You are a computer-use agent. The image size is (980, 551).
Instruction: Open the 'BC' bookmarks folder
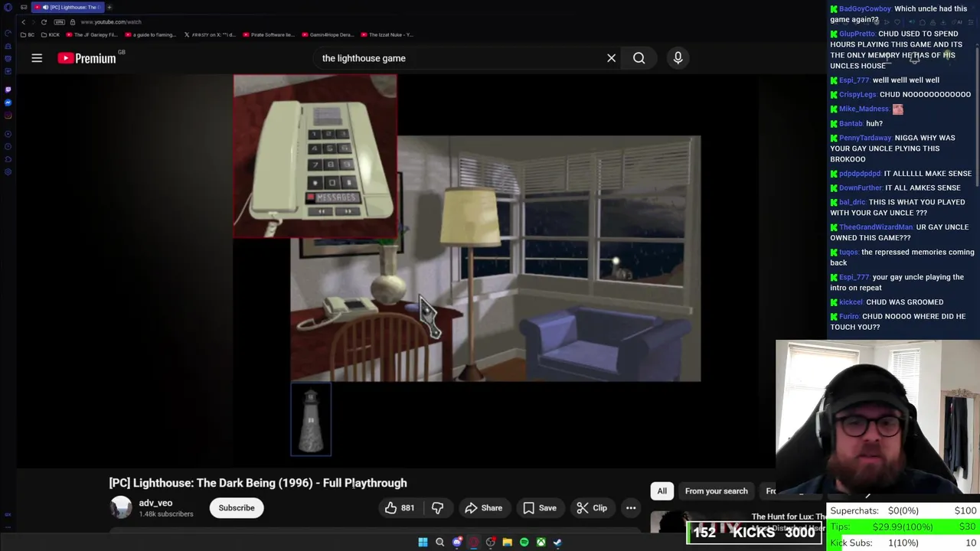click(29, 34)
